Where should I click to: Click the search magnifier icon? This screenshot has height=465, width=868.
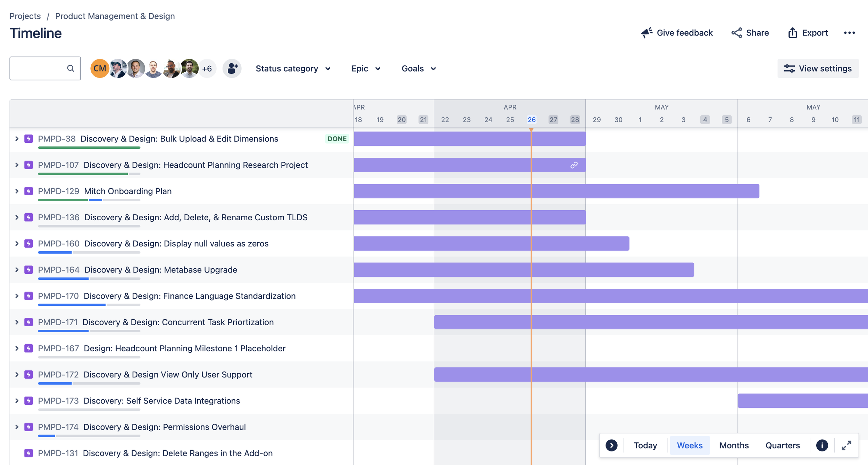tap(71, 68)
